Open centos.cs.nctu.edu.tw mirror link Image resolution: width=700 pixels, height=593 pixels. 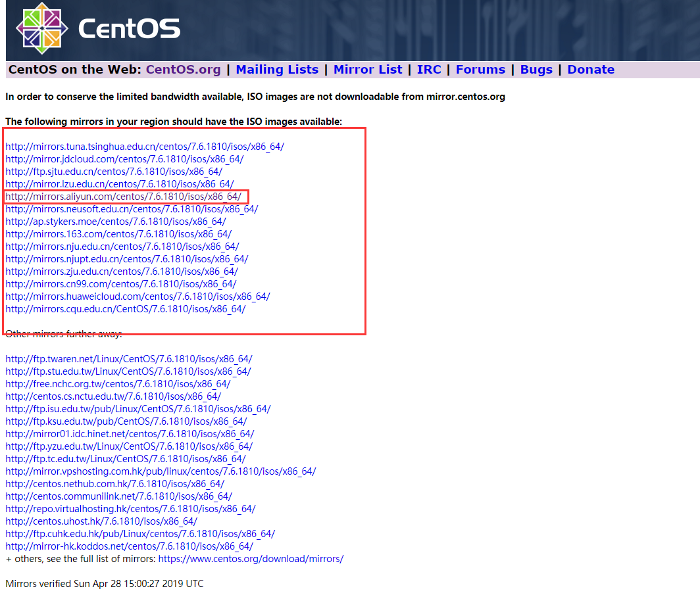113,396
